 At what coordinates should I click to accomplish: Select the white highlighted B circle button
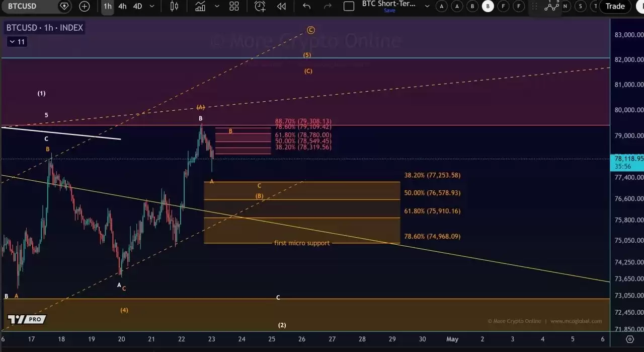click(x=488, y=7)
